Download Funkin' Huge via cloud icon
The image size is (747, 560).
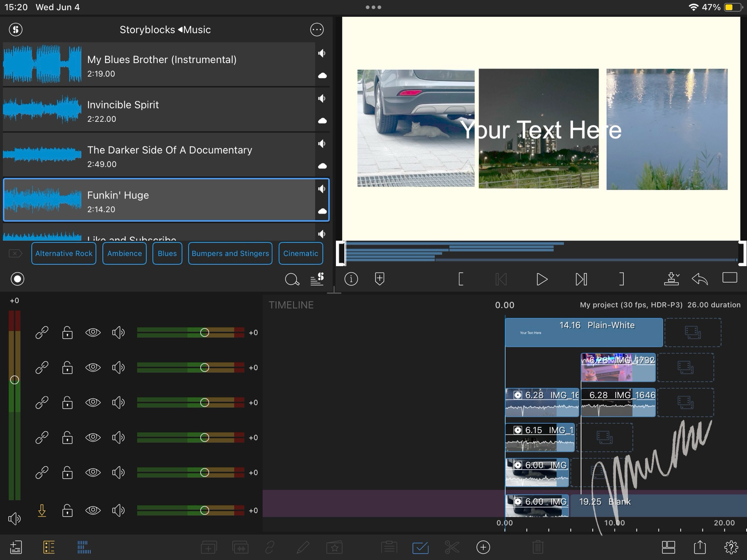point(322,211)
